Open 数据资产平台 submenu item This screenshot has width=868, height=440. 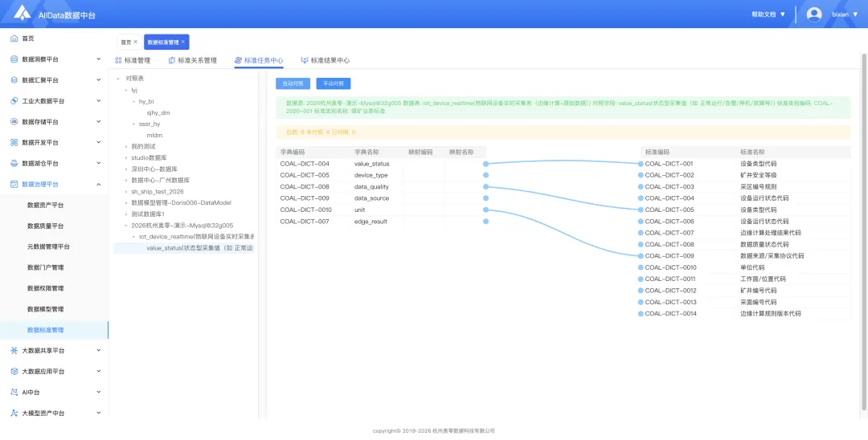tap(45, 205)
